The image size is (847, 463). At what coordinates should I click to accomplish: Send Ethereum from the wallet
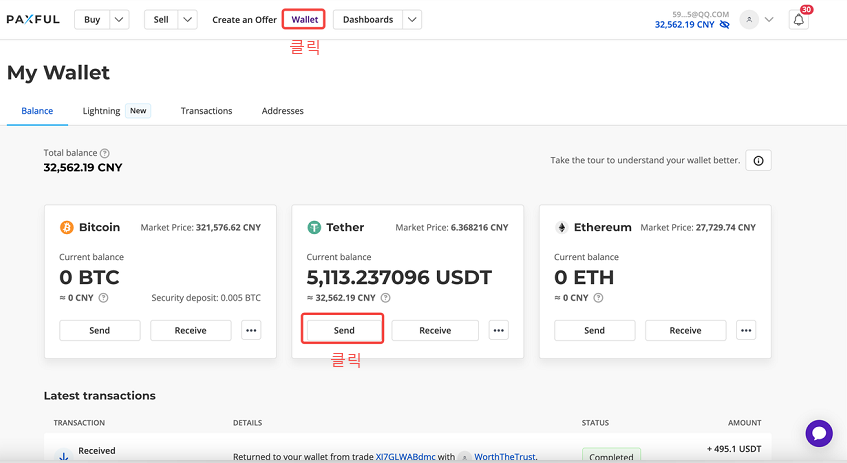[594, 330]
